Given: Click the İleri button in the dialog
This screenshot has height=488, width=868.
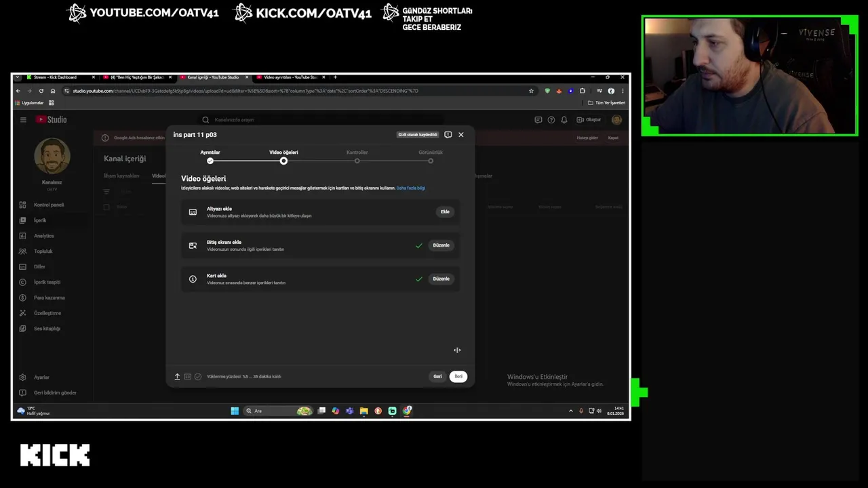Looking at the screenshot, I should click(x=458, y=376).
